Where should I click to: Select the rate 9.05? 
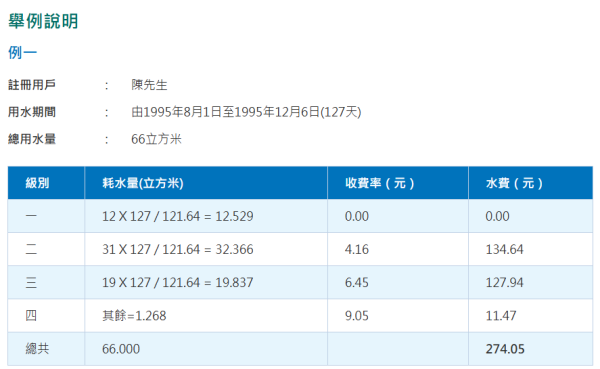(x=357, y=316)
